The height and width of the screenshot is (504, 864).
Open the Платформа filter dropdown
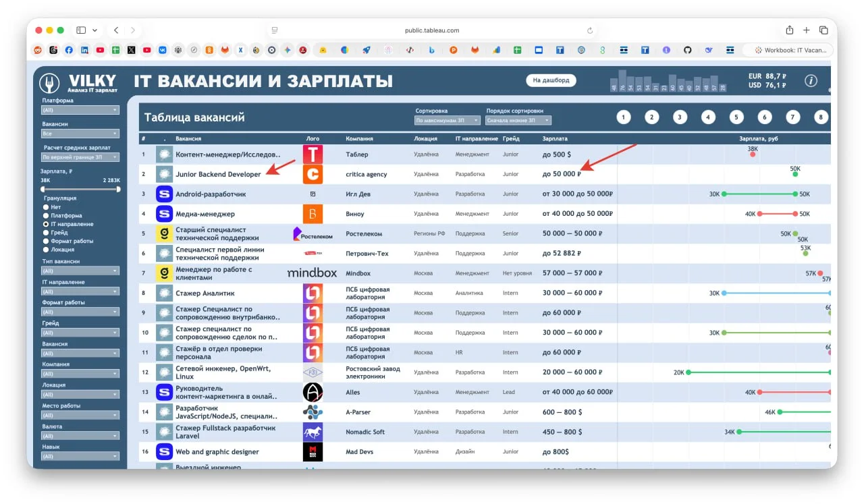[80, 110]
